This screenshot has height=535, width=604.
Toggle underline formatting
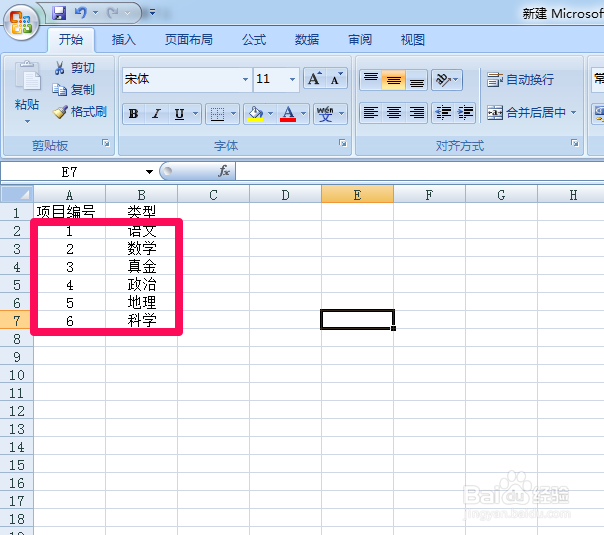click(179, 114)
